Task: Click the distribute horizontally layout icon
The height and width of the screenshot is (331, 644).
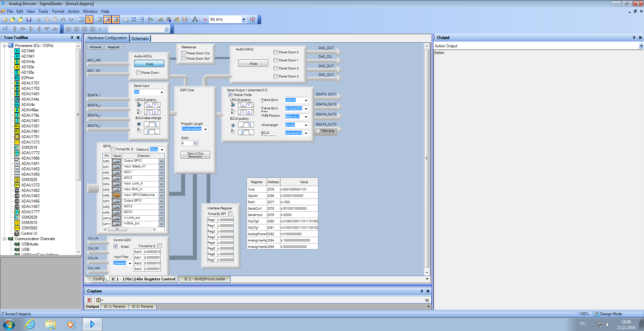Action: tap(23, 29)
